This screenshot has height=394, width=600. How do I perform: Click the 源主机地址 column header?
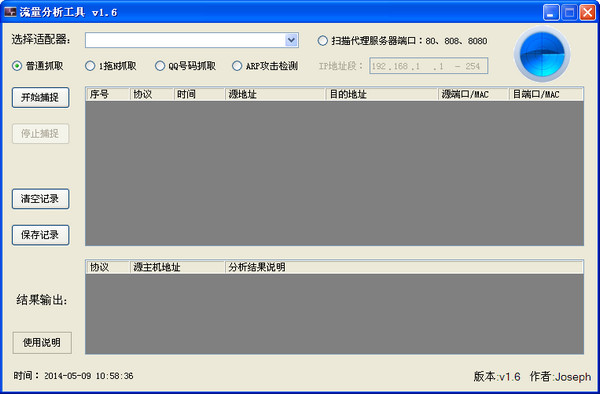pyautogui.click(x=177, y=267)
